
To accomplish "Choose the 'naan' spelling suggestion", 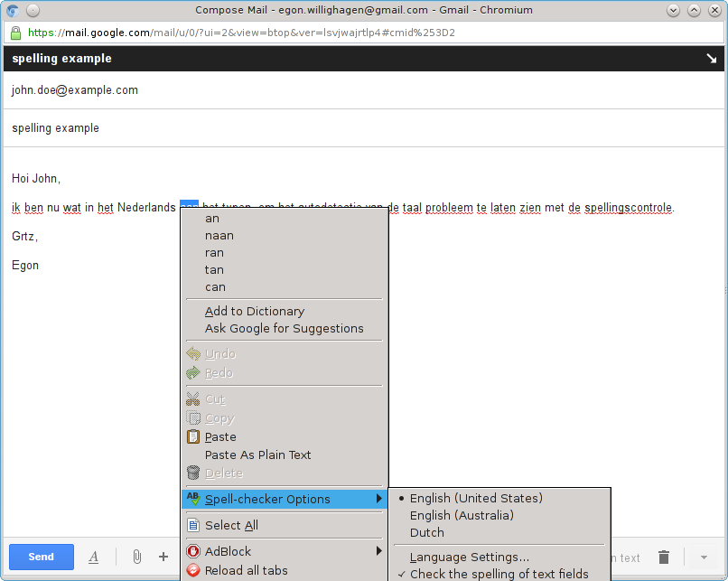I will coord(219,235).
